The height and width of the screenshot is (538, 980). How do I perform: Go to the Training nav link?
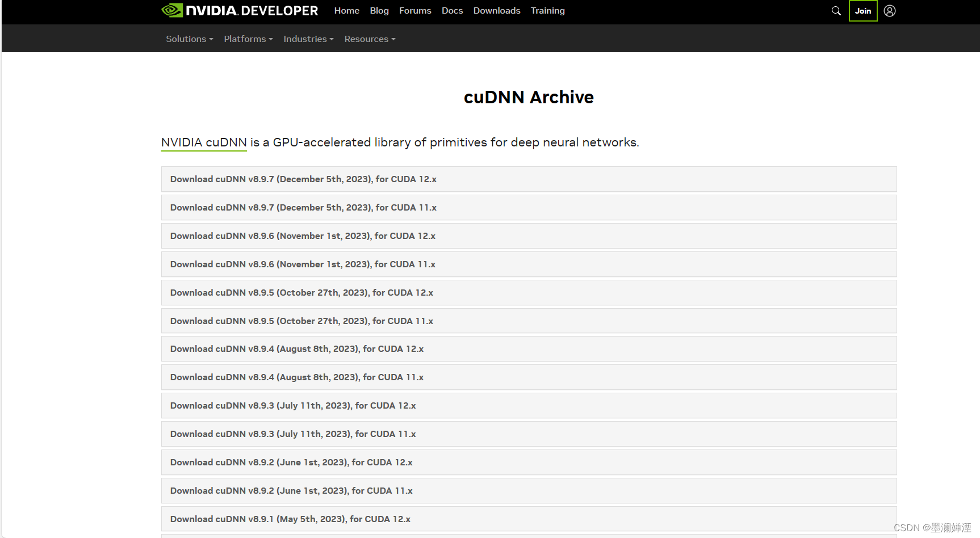[x=548, y=11]
